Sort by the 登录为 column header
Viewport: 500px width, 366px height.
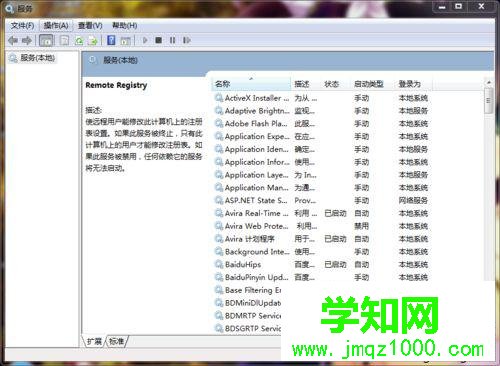coord(413,84)
